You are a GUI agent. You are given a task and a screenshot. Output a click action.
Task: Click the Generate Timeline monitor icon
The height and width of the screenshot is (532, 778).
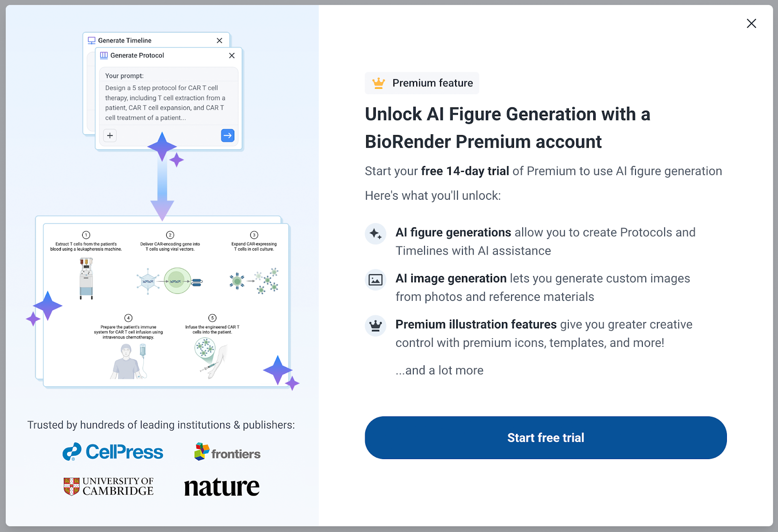(x=91, y=40)
